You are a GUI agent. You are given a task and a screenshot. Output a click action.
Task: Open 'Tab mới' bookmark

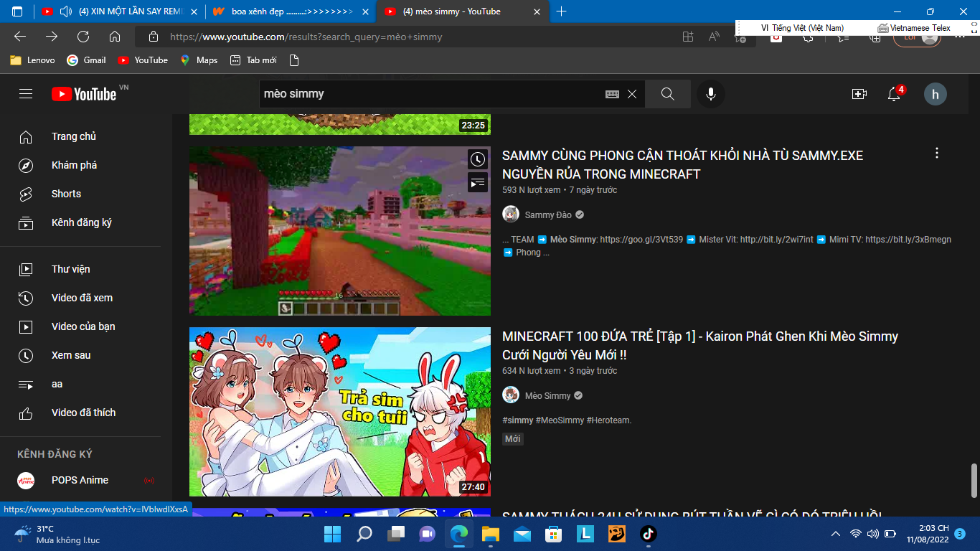pyautogui.click(x=253, y=60)
